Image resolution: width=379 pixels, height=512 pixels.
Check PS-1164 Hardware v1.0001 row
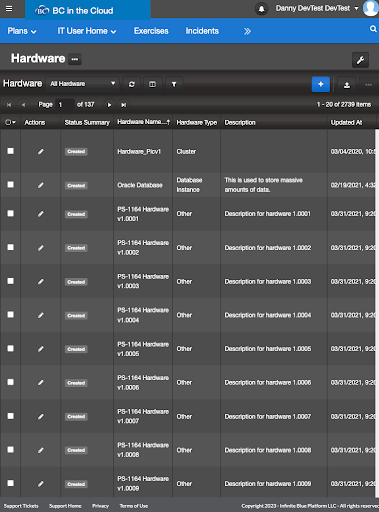click(x=11, y=213)
